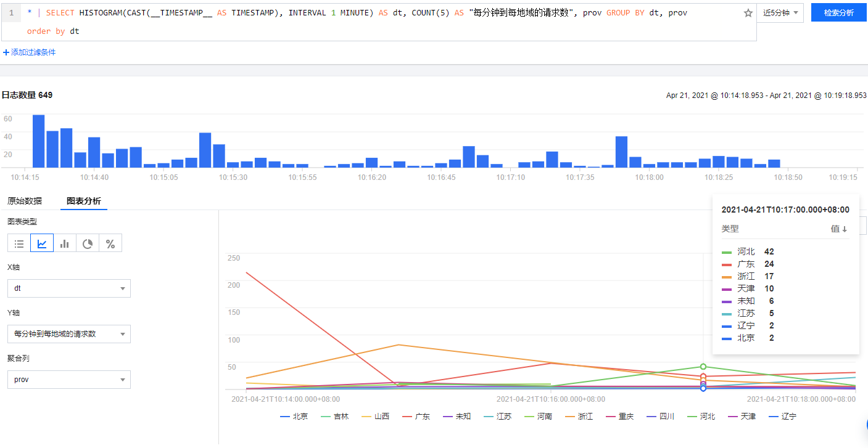Open the X轴 dt dropdown
The image size is (868, 448).
(x=69, y=288)
